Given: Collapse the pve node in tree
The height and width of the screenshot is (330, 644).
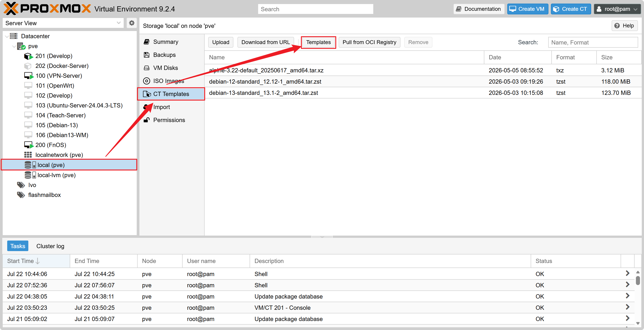Looking at the screenshot, I should (14, 46).
